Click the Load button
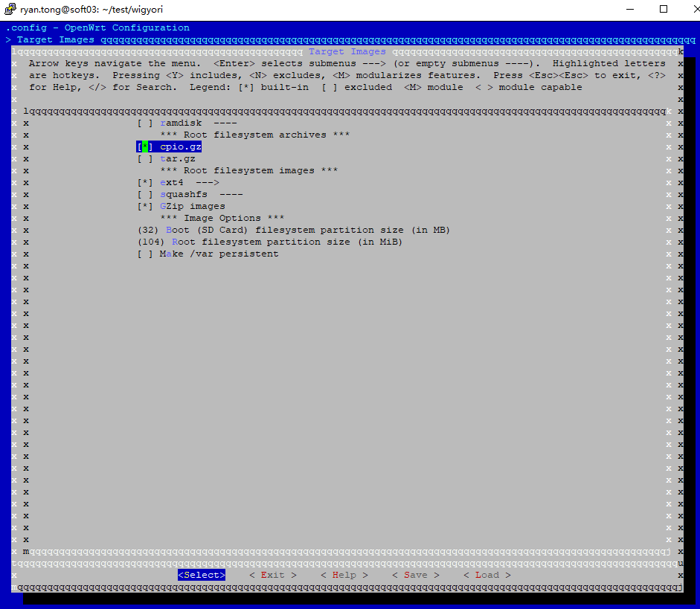700x609 pixels. pos(487,575)
